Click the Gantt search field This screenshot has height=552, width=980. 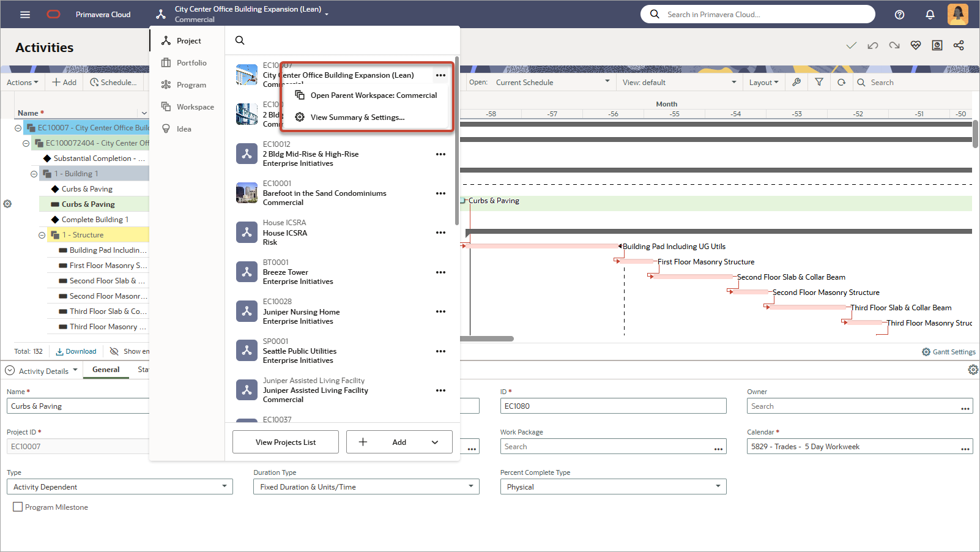pyautogui.click(x=914, y=82)
